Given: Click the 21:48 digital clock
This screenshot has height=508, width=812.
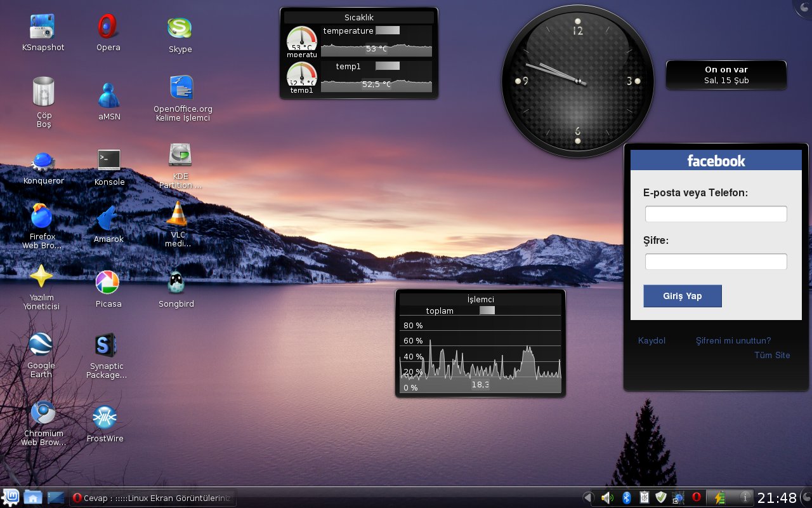Looking at the screenshot, I should (777, 498).
